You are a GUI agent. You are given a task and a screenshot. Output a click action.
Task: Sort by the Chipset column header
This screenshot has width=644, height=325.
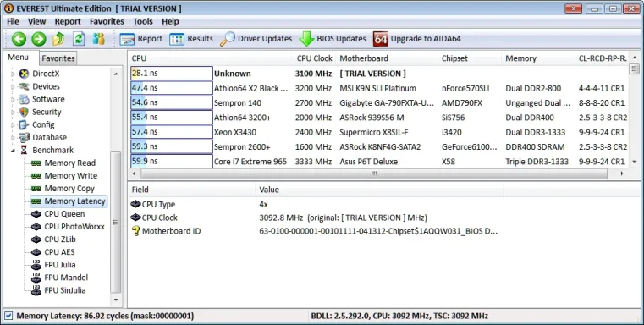tap(470, 58)
